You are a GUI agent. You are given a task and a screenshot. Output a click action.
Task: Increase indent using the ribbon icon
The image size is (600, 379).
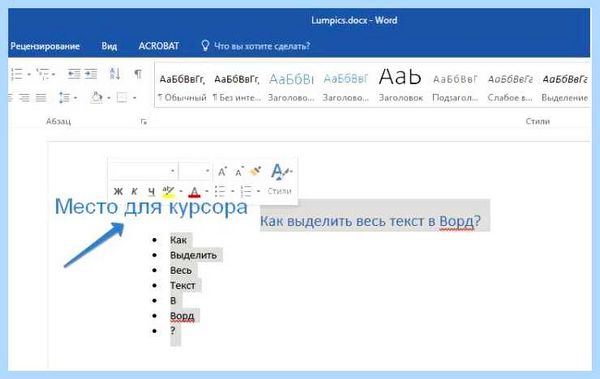(x=91, y=74)
